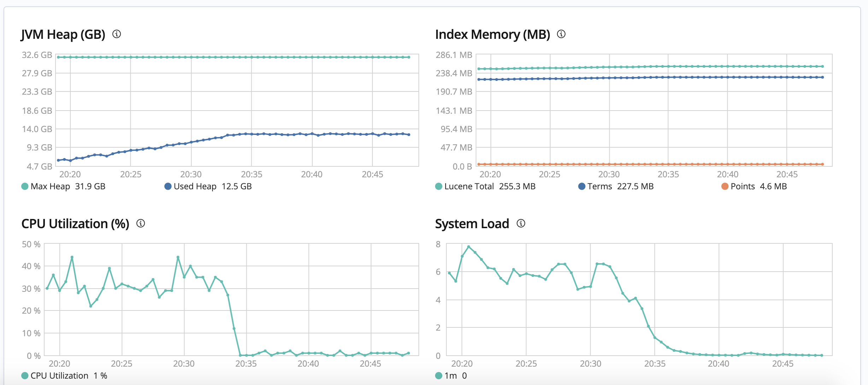
Task: Toggle the 1m system load legend series
Action: click(x=451, y=376)
